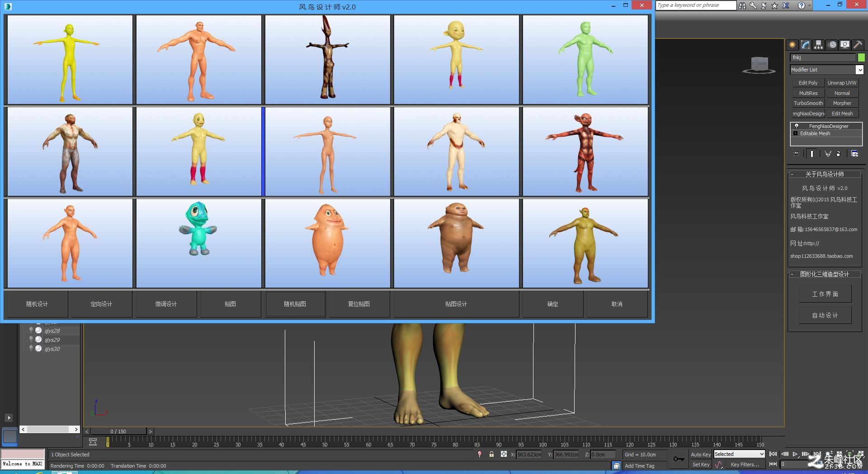Click the Configure Modifier Sets icon
This screenshot has width=868, height=474.
854,154
